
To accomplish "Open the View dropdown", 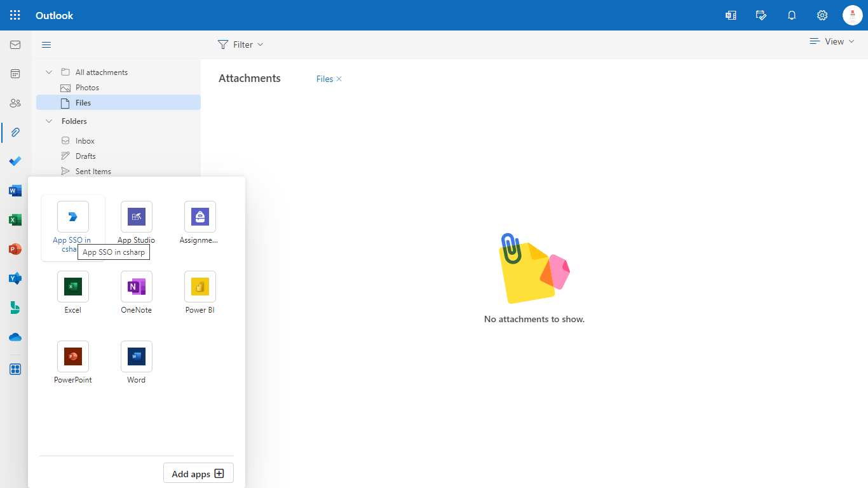I will coord(832,41).
